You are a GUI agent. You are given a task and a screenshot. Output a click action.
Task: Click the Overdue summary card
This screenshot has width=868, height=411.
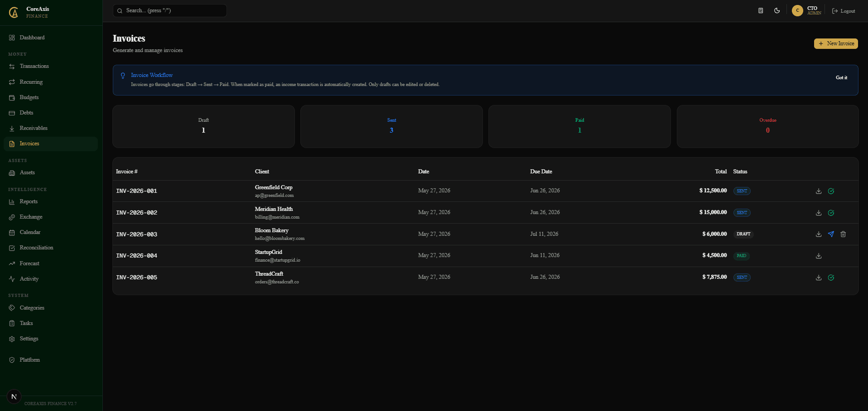767,126
